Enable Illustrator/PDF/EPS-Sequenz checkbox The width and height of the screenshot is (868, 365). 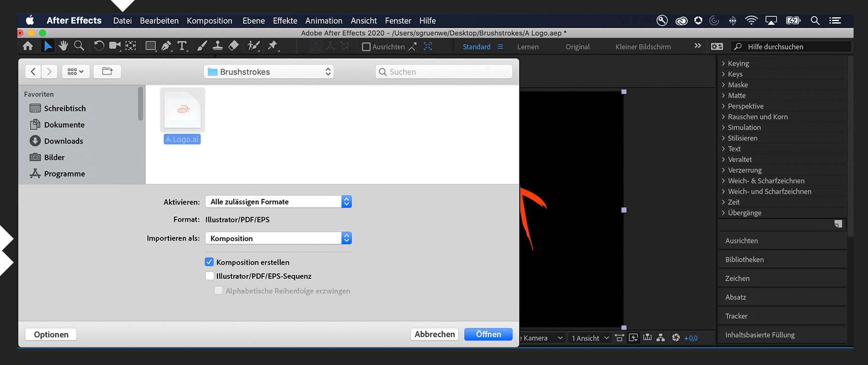(x=209, y=276)
